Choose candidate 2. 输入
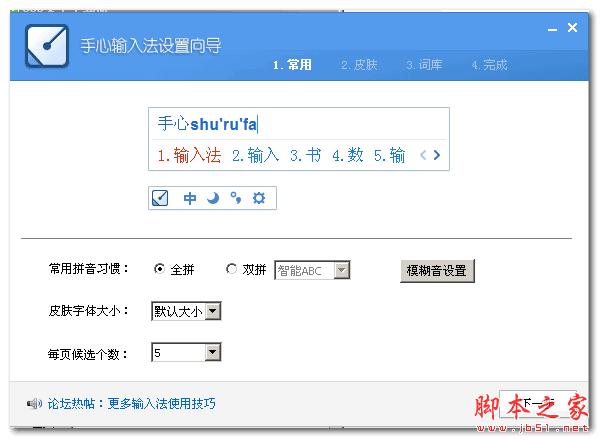600x439 pixels. click(x=256, y=155)
